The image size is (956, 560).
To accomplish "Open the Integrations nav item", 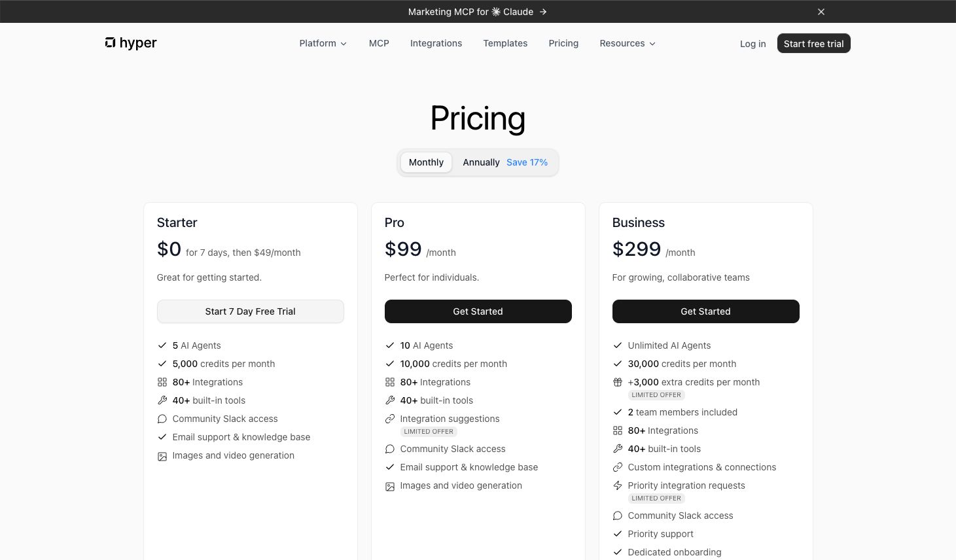I will pos(436,43).
